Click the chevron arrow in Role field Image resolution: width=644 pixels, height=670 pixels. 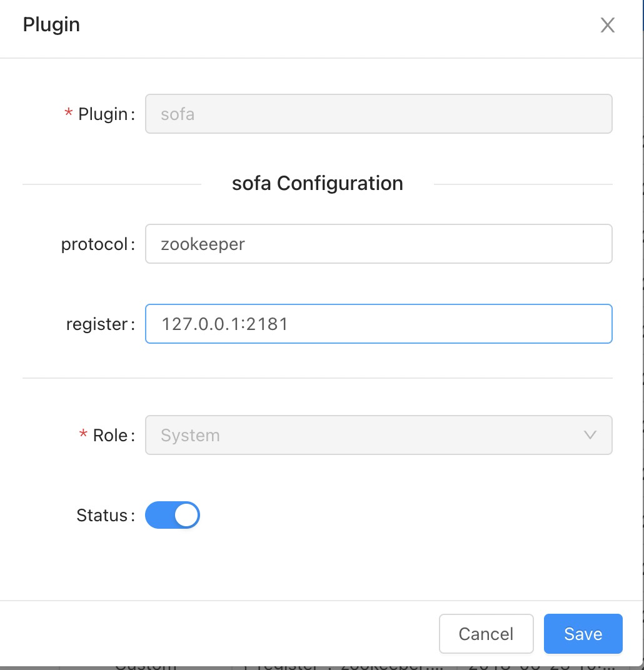(x=590, y=435)
